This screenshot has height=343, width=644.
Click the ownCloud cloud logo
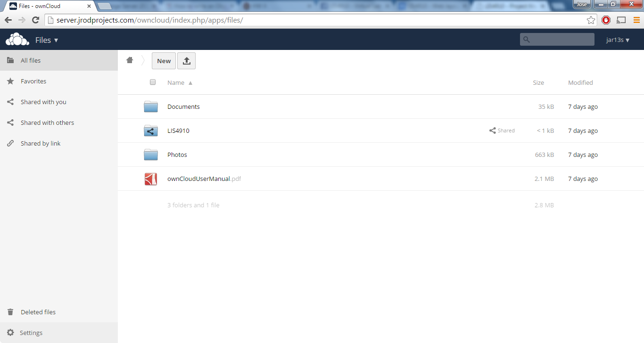point(17,40)
